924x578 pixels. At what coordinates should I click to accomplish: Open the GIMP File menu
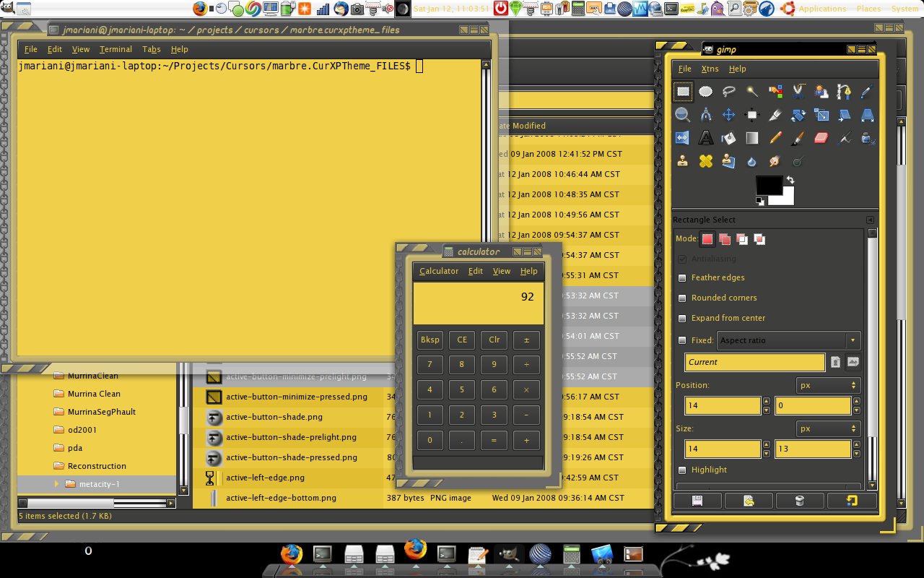point(684,69)
